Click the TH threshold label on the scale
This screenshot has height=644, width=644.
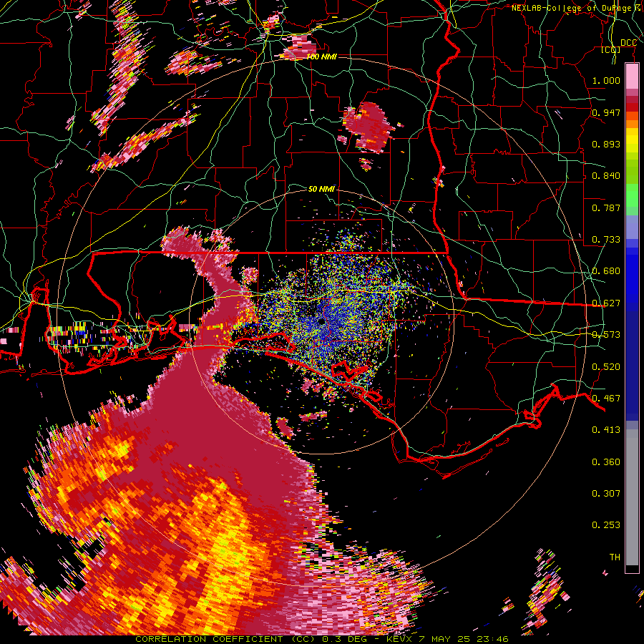(x=615, y=557)
